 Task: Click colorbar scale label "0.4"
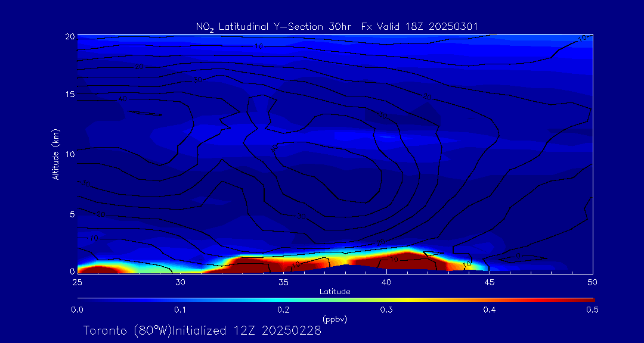(489, 310)
